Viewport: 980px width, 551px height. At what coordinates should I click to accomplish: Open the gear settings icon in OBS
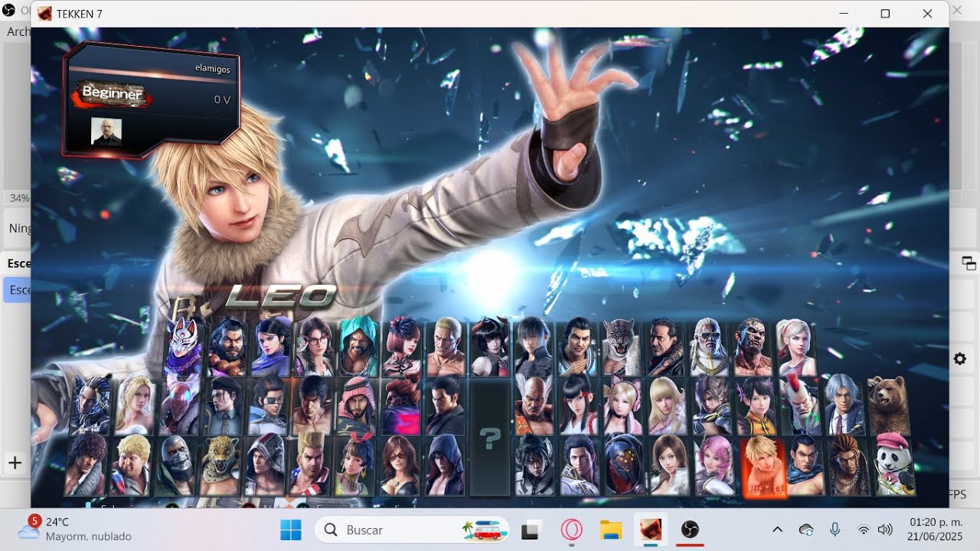960,359
